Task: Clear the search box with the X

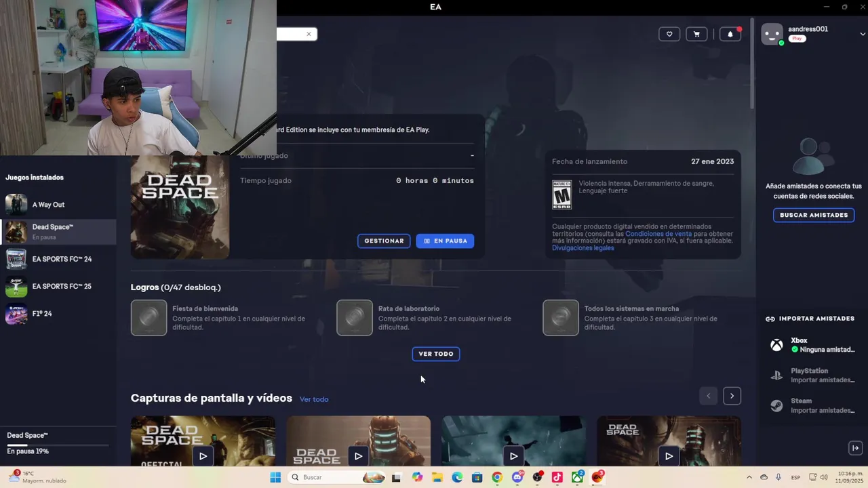Action: (x=309, y=34)
